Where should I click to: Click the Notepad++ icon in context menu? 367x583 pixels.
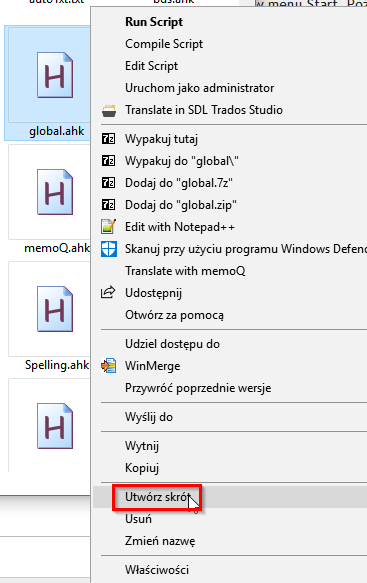(x=109, y=226)
